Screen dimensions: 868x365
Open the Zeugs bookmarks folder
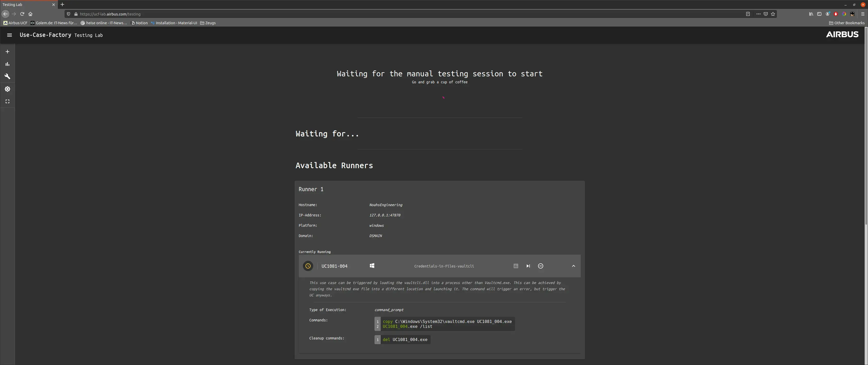(208, 23)
